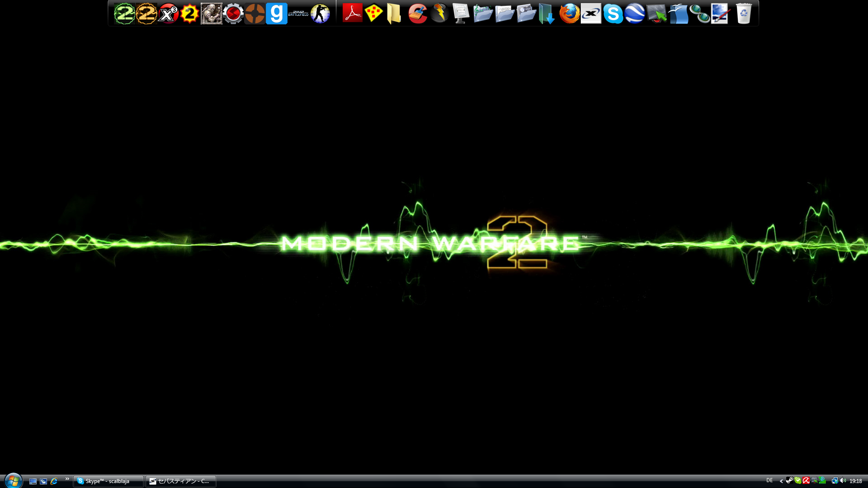Open the music folder dock icon

coord(483,14)
